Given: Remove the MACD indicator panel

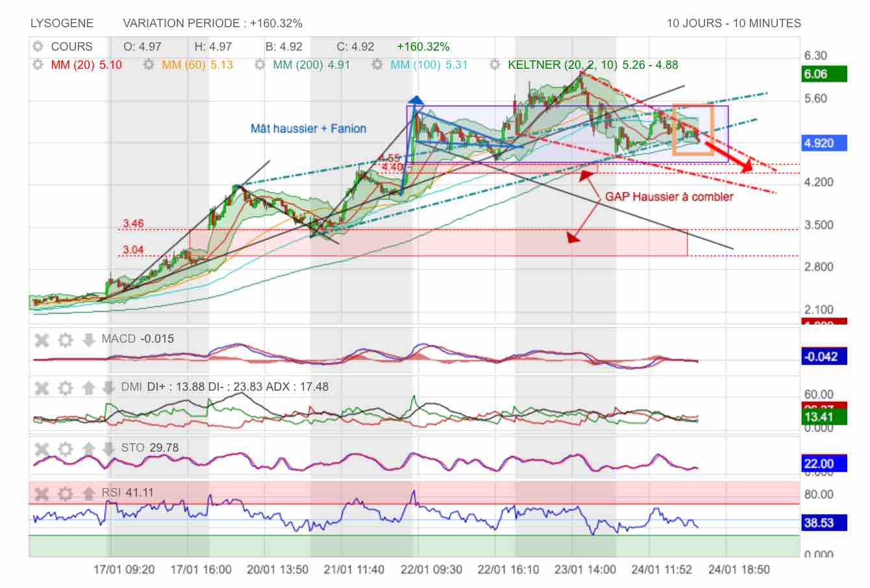Looking at the screenshot, I should (x=42, y=339).
